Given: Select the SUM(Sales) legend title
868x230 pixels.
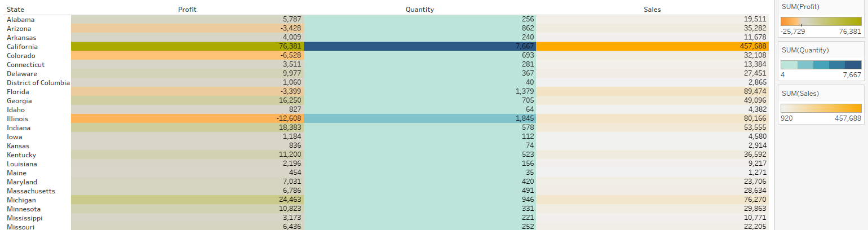Looking at the screenshot, I should click(800, 93).
